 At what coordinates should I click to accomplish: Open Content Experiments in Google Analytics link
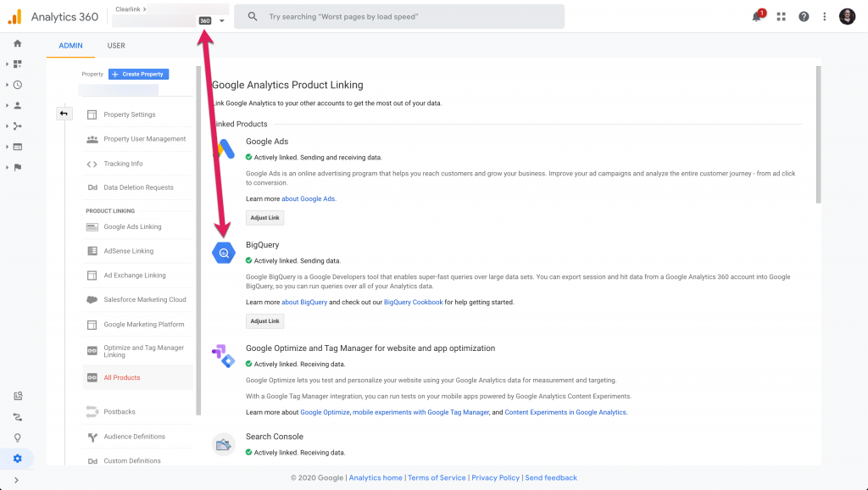(x=565, y=413)
